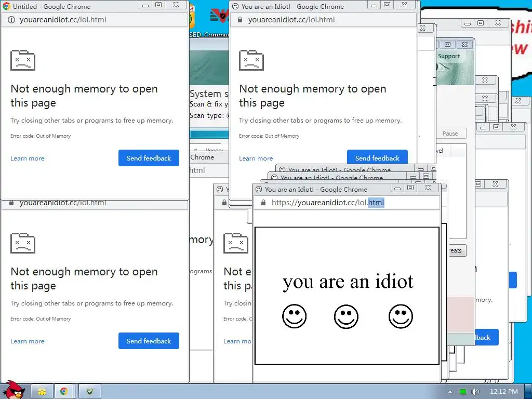Screen dimensions: 532x399
Task: Click address bar URL in Untitled window
Action: coord(95,20)
